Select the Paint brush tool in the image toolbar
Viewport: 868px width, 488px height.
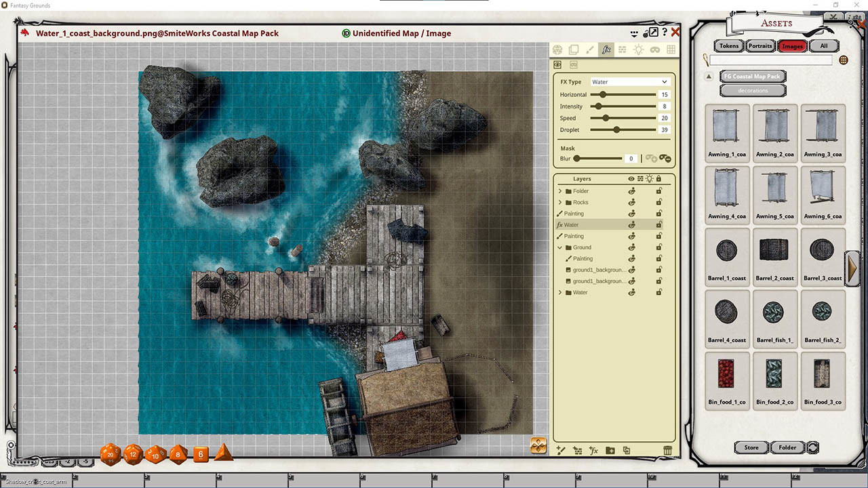click(590, 49)
